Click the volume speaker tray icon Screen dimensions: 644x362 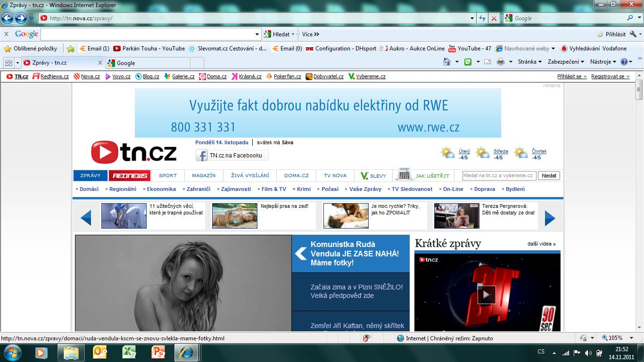588,353
